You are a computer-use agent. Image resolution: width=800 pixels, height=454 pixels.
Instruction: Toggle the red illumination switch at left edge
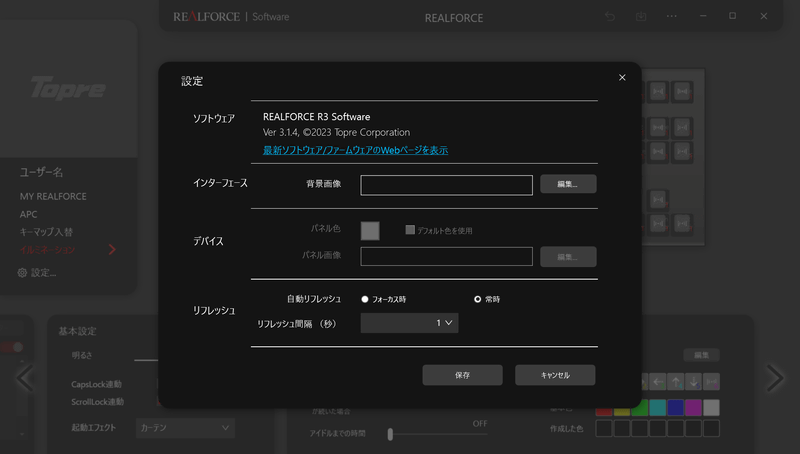pos(11,347)
